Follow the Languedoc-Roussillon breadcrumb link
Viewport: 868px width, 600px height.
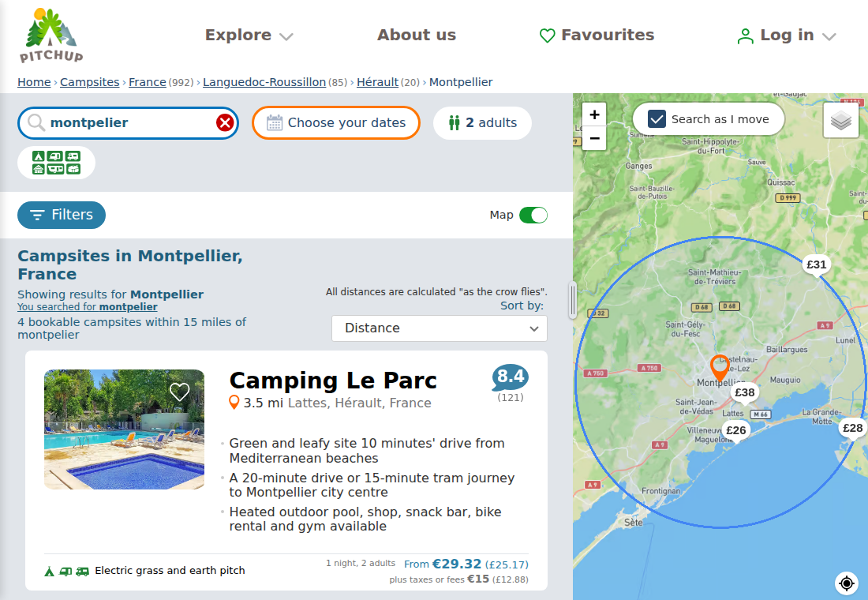click(264, 82)
